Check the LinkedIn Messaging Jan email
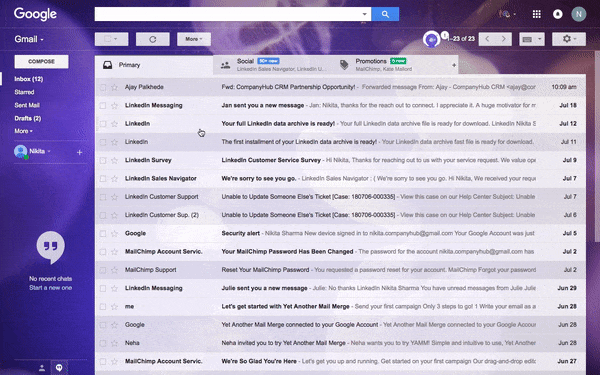The image size is (600, 375). pyautogui.click(x=103, y=106)
